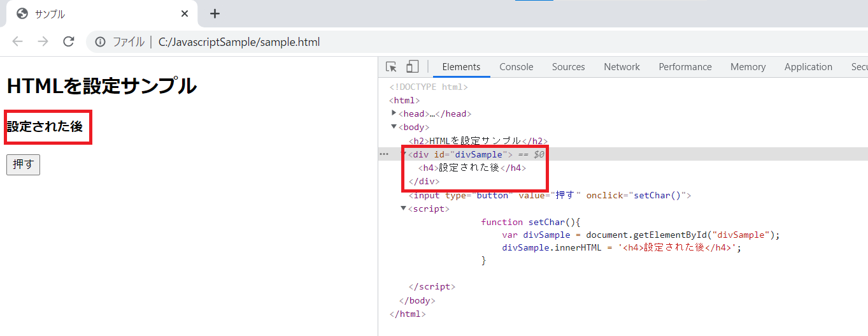Click the browser back arrow
868x336 pixels.
coord(17,42)
